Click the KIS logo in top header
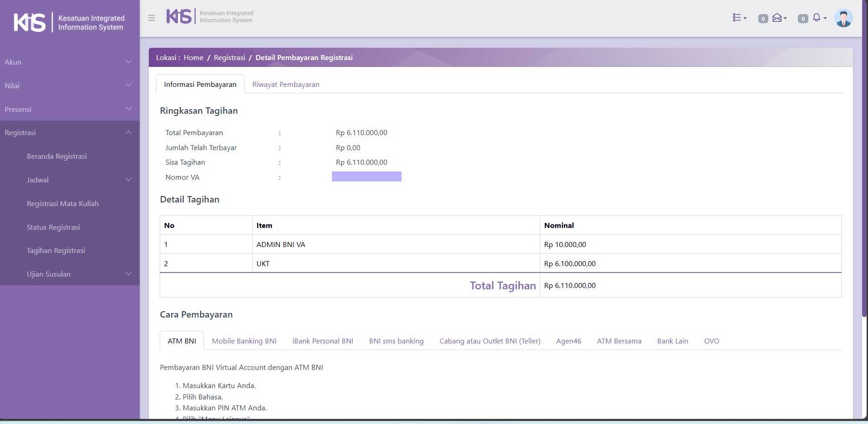Screen dimensions: 868x424 [x=209, y=17]
